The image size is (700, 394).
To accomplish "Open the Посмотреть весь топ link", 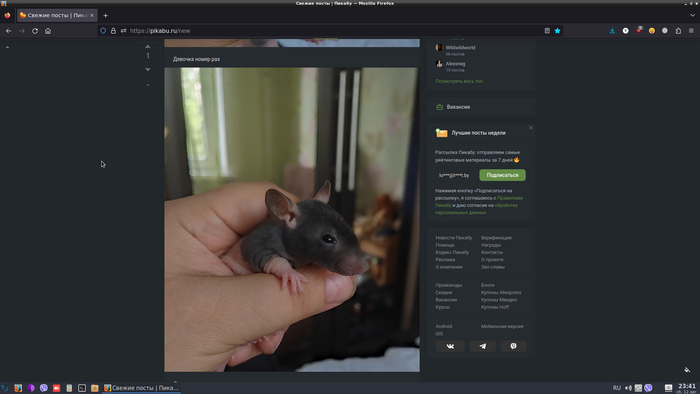I will (459, 81).
